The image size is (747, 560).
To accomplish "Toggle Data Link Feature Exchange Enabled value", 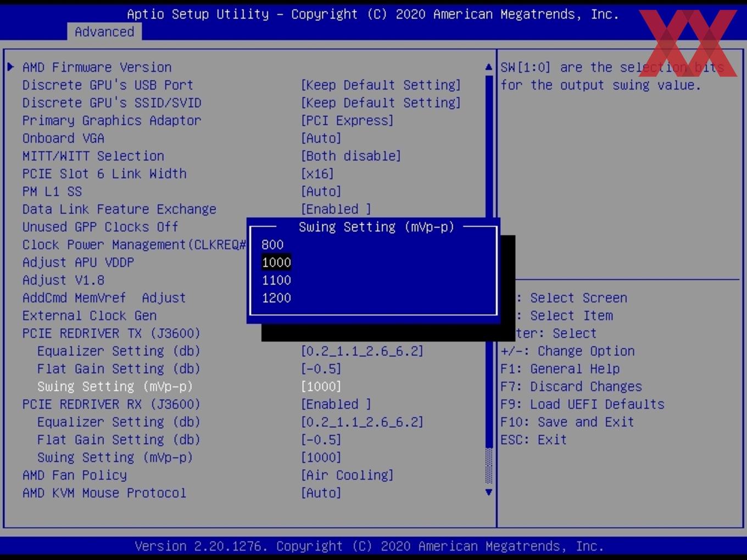I will (336, 209).
